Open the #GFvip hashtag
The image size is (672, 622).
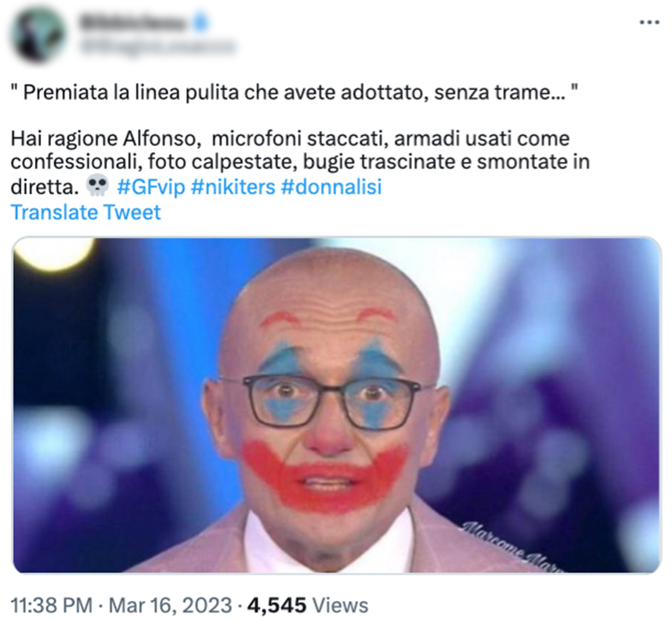click(151, 187)
